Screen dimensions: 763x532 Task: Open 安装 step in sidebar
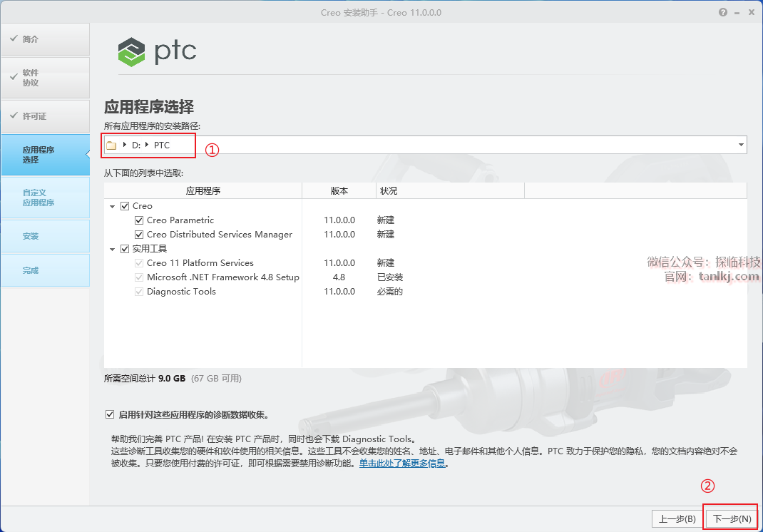click(45, 236)
